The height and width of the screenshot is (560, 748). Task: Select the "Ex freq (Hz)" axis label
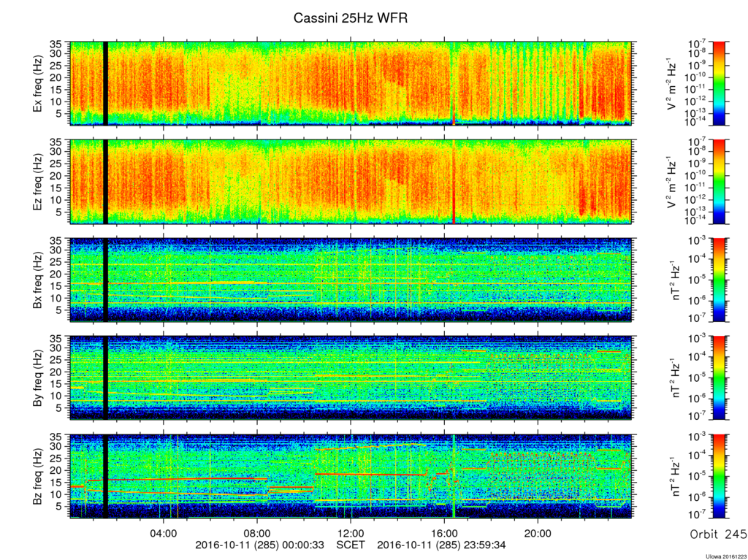pyautogui.click(x=37, y=84)
